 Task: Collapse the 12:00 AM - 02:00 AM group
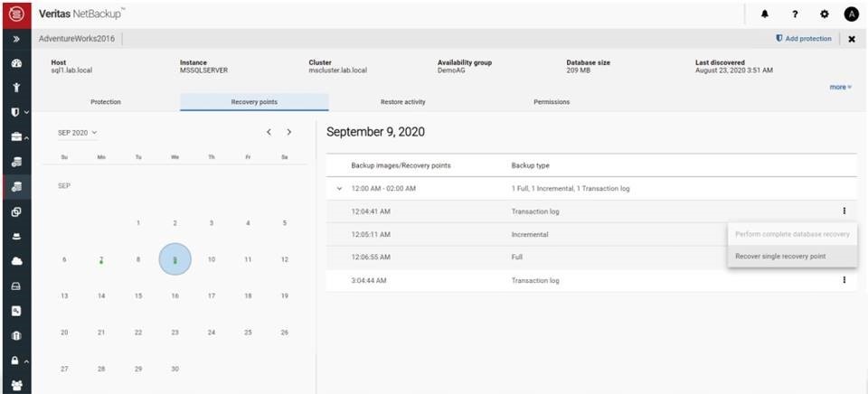(x=339, y=189)
